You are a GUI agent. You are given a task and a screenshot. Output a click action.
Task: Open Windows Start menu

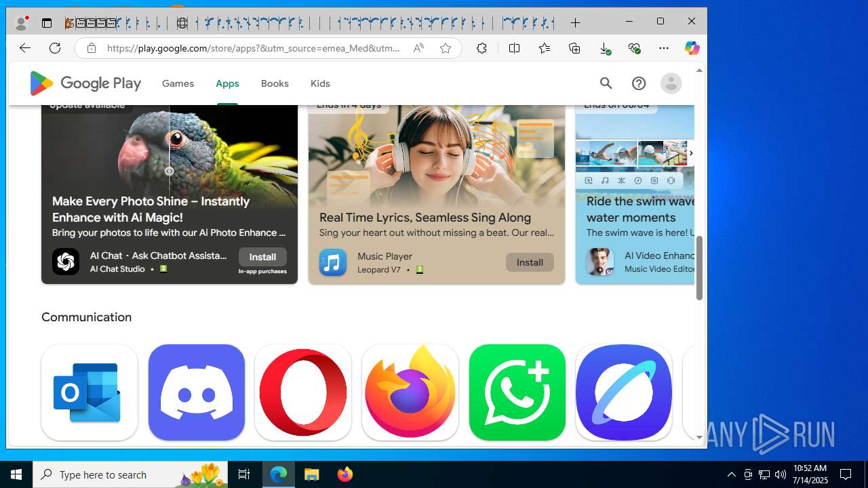click(16, 474)
